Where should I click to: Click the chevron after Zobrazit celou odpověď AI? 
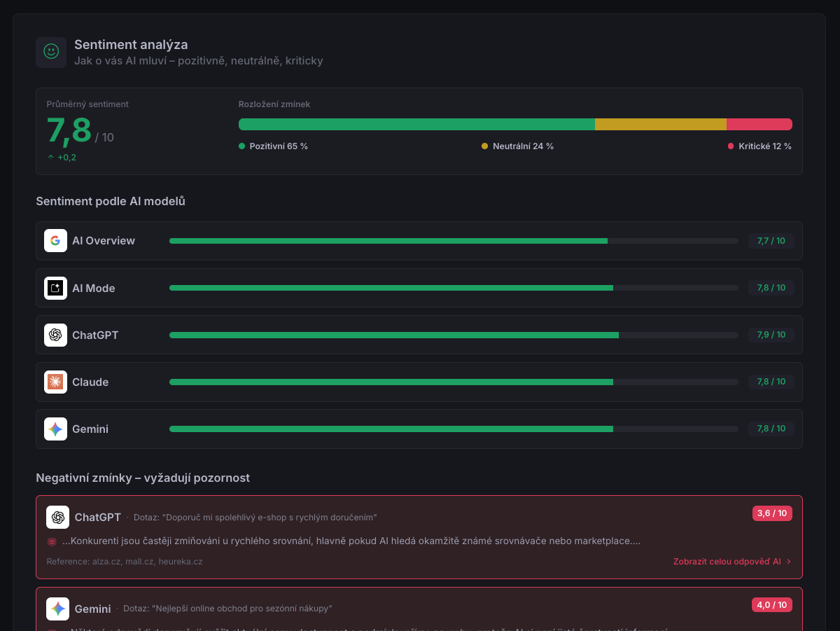coord(789,561)
